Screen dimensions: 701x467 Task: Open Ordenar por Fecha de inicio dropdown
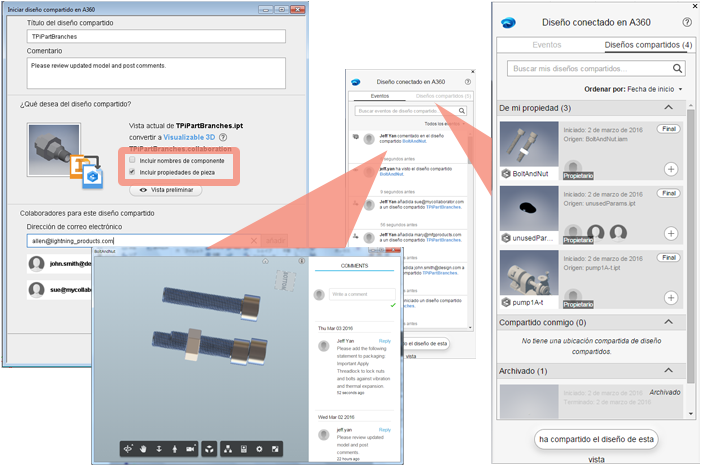click(x=633, y=89)
